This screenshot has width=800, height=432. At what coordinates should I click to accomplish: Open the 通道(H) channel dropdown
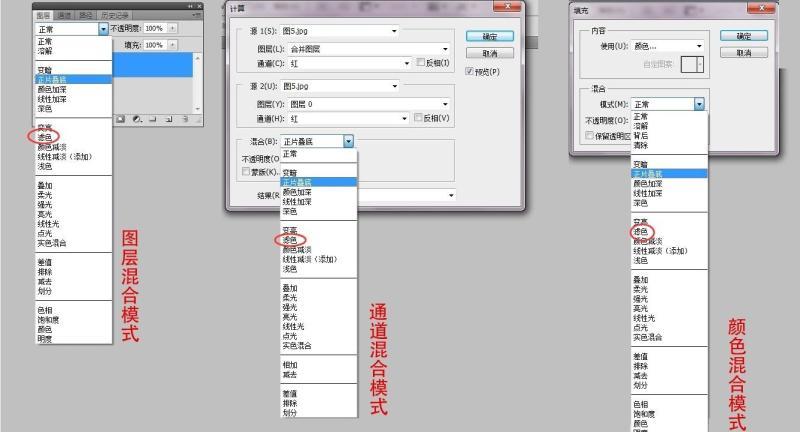pos(348,119)
